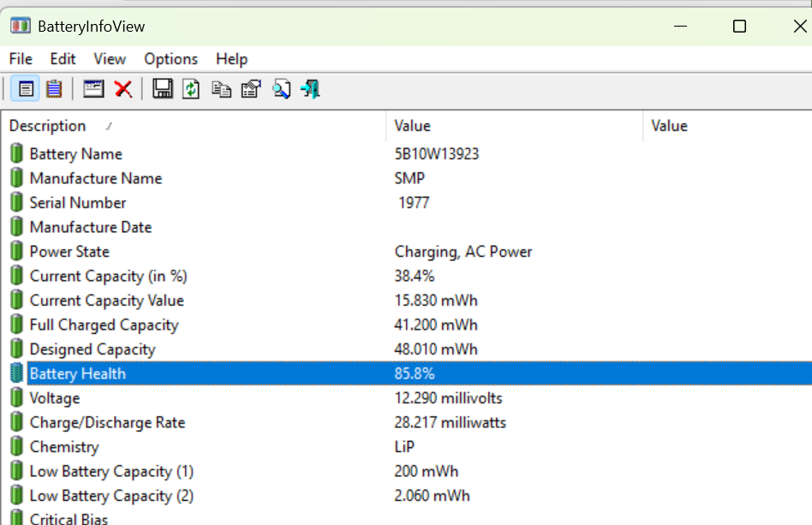Click the battery icon beside Power State
The height and width of the screenshot is (525, 812).
[x=16, y=251]
